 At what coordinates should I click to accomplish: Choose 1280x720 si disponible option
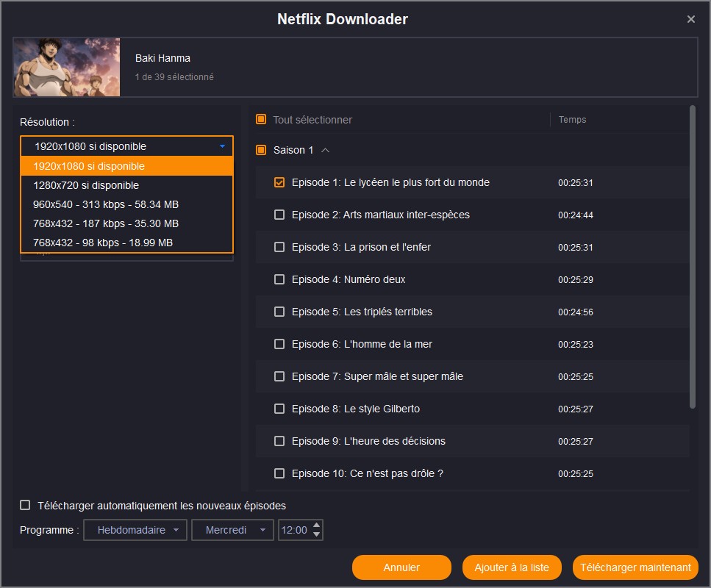coord(126,185)
